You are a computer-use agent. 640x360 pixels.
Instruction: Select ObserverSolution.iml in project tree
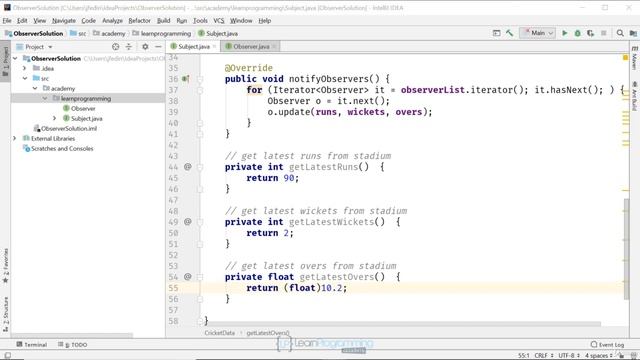69,128
